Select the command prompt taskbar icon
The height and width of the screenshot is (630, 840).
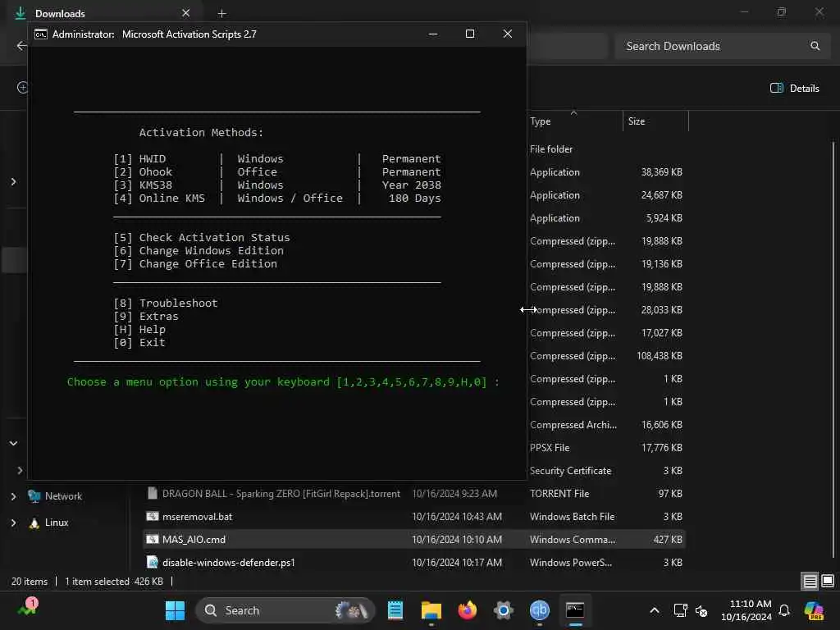(575, 610)
